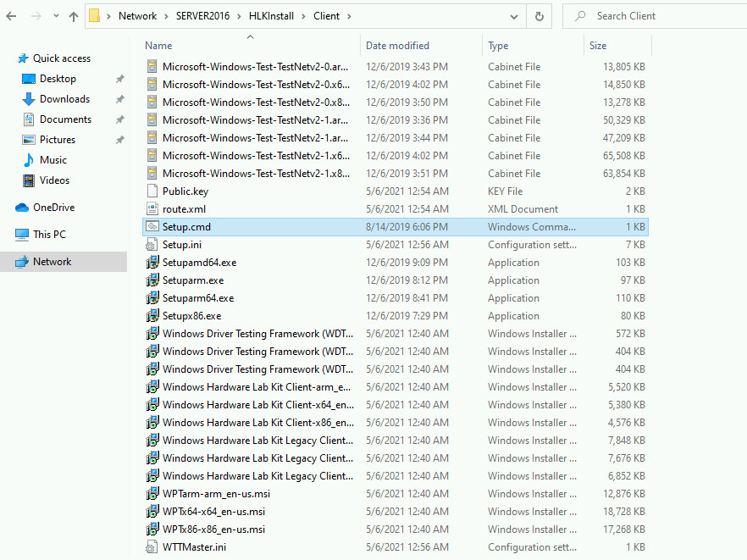
Task: Open Videos in the navigation pane
Action: pos(54,180)
